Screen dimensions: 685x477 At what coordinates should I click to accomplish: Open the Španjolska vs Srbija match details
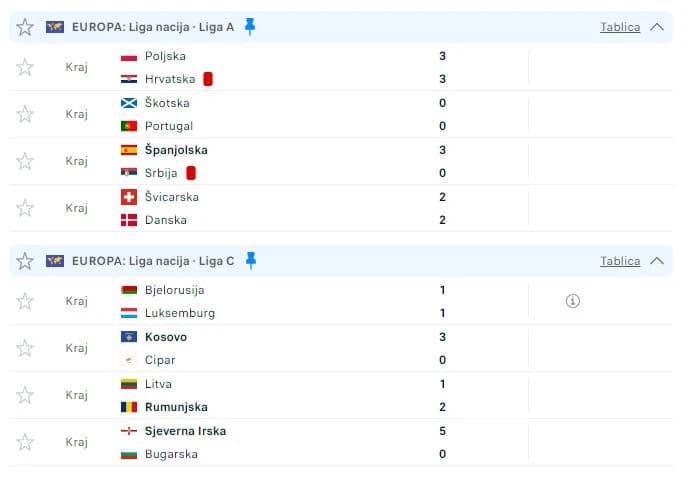coord(341,161)
